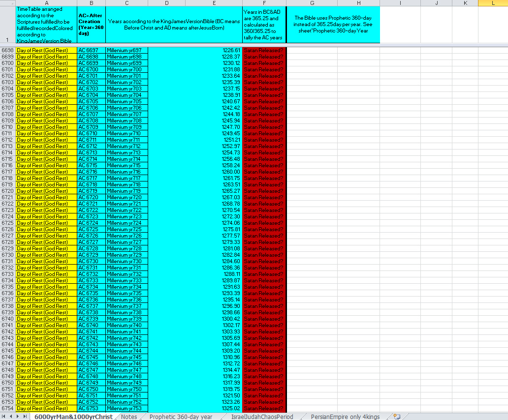
Task: Select row header 6698
Action: pyautogui.click(x=7, y=50)
